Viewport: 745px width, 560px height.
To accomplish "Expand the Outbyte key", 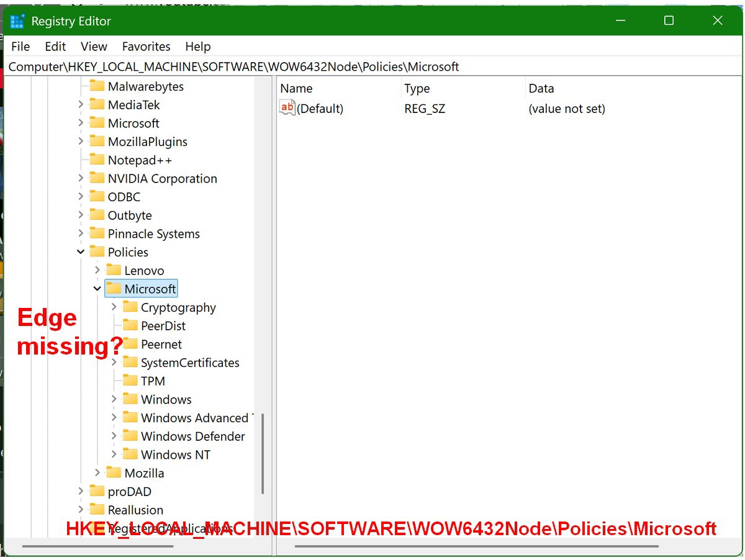I will click(x=81, y=215).
